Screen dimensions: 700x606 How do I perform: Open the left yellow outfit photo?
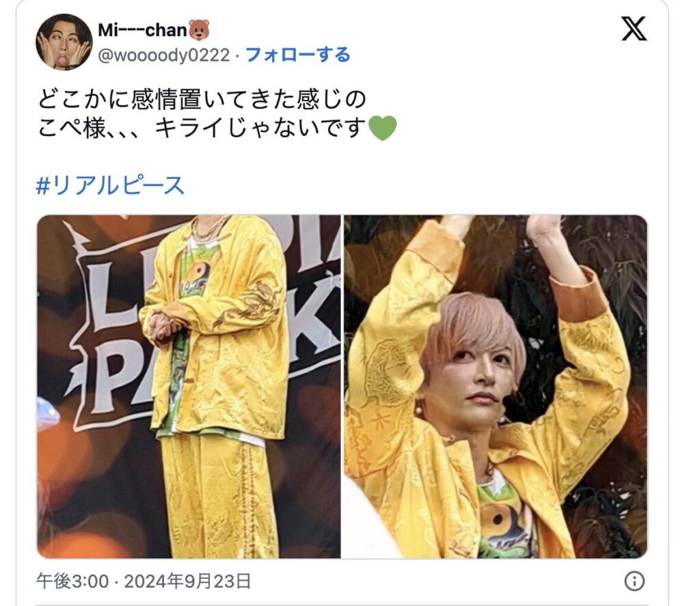tap(189, 387)
